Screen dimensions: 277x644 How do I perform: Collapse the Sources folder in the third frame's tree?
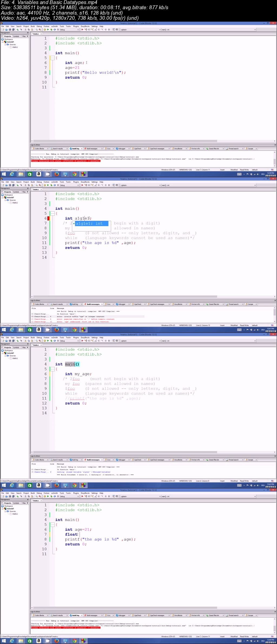[5, 356]
